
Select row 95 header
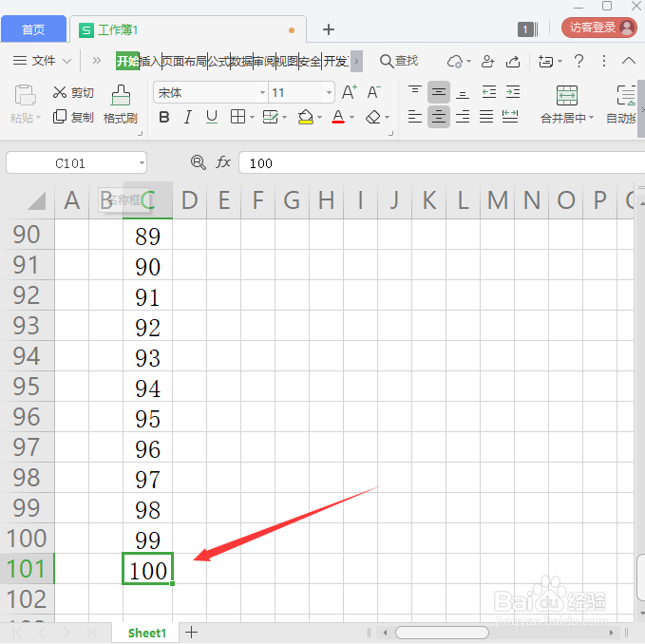click(x=27, y=387)
